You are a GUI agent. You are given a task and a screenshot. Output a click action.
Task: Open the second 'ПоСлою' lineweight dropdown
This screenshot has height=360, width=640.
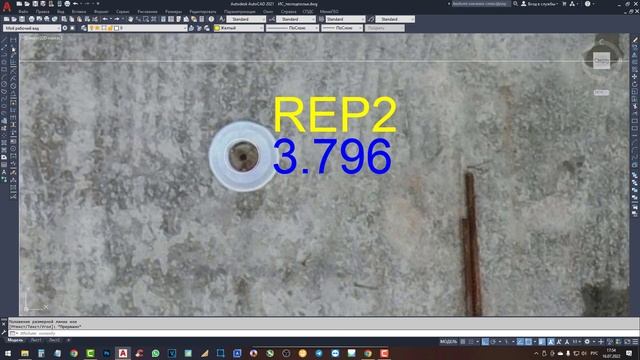pos(342,28)
